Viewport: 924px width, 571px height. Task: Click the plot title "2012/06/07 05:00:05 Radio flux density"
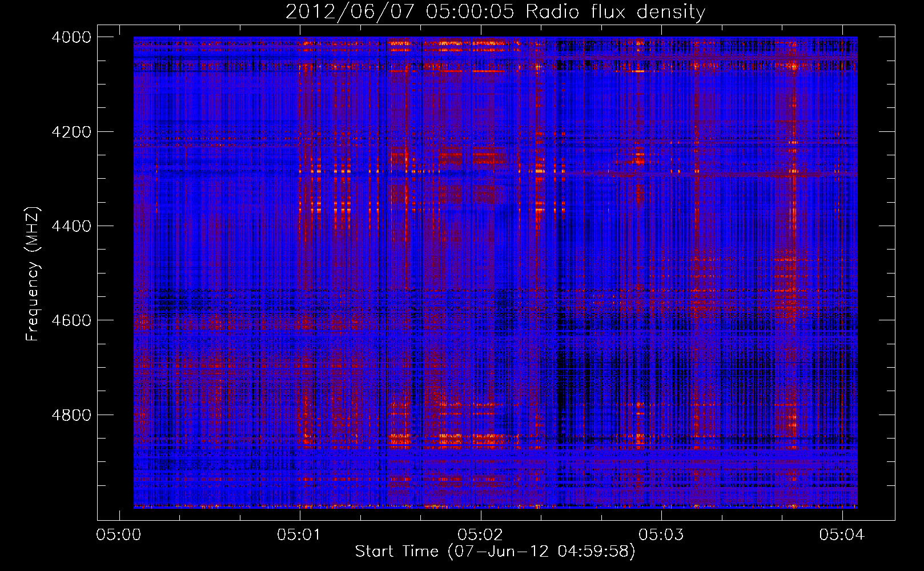(495, 12)
